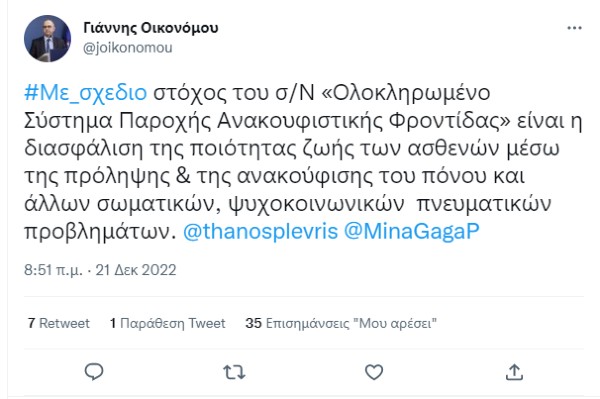Visit the @joikonomou handle

pyautogui.click(x=127, y=48)
